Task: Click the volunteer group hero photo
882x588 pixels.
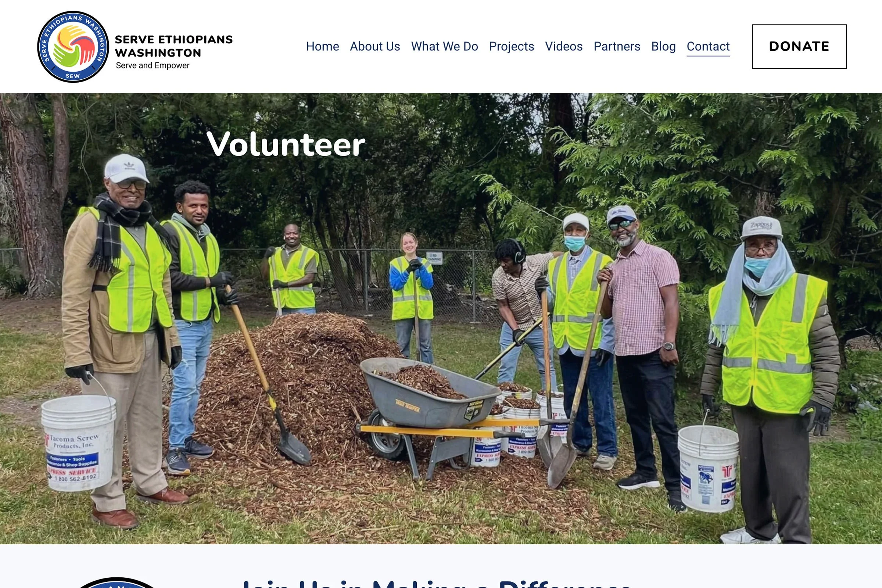Action: (x=441, y=319)
